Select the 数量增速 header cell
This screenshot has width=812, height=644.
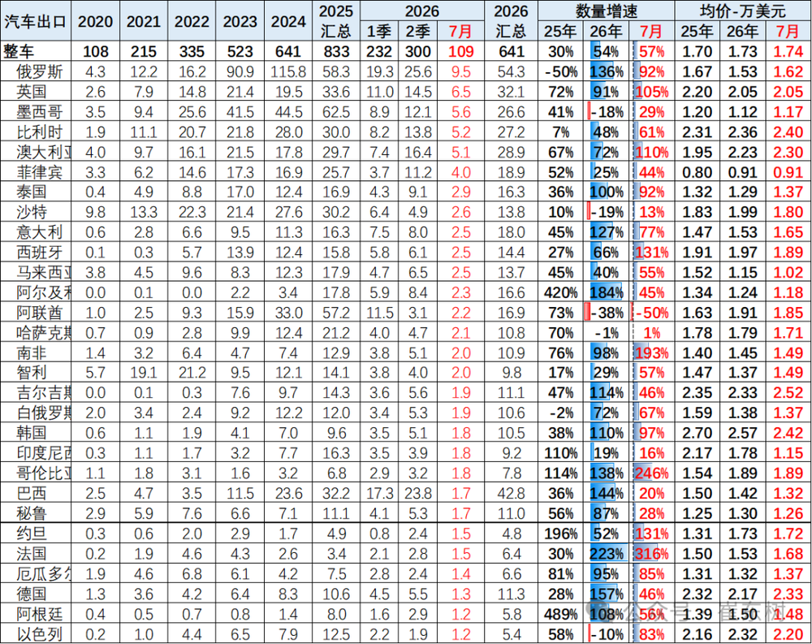(x=606, y=11)
